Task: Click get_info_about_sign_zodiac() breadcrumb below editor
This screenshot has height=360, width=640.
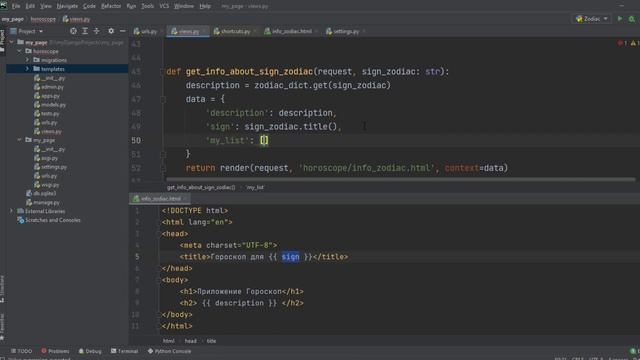Action: point(201,187)
